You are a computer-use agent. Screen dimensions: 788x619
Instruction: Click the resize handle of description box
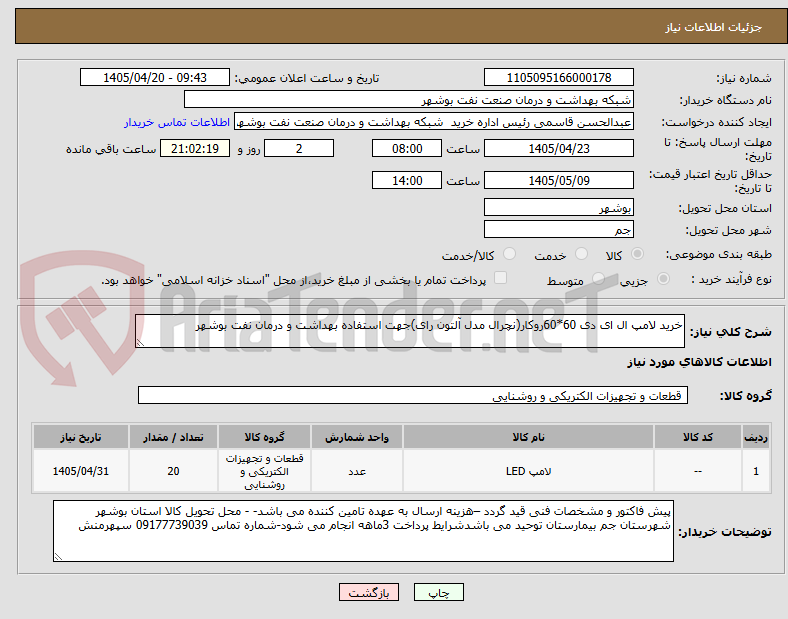(140, 343)
